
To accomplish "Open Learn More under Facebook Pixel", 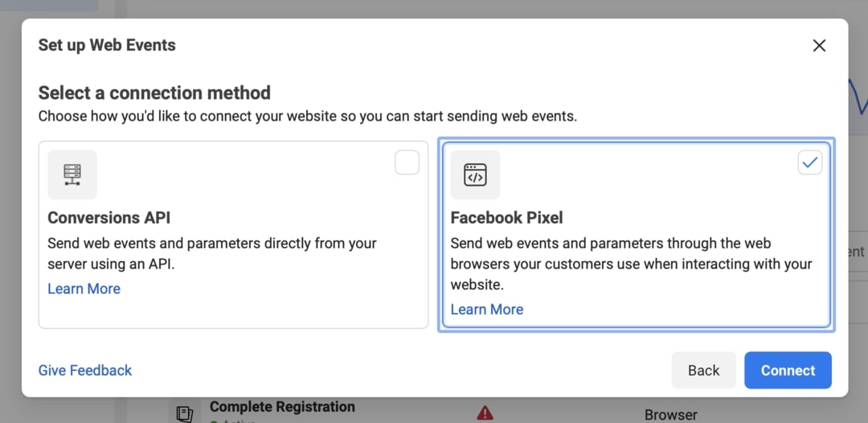I will pyautogui.click(x=486, y=310).
